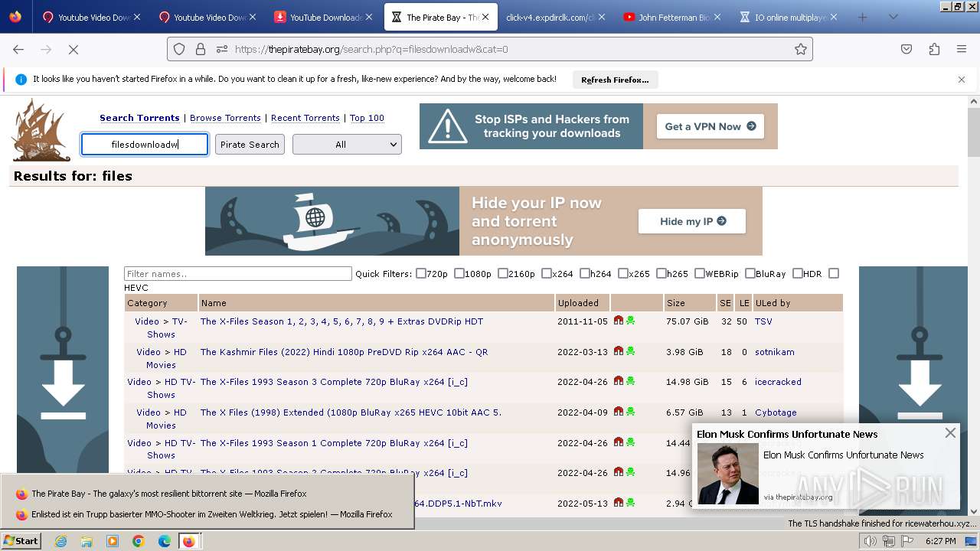Dismiss the Refresh Firefox notification bar
980x551 pixels.
pos(962,80)
